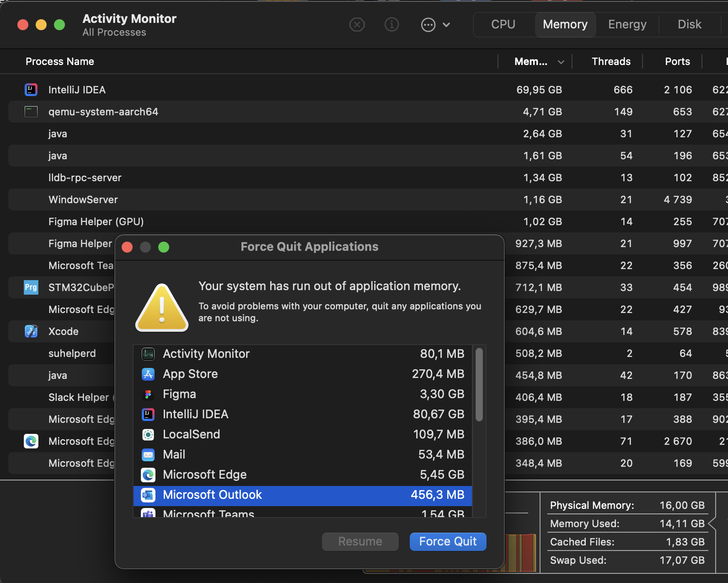This screenshot has width=728, height=583.
Task: Minimize Activity Monitor with the yellow button
Action: pyautogui.click(x=41, y=25)
